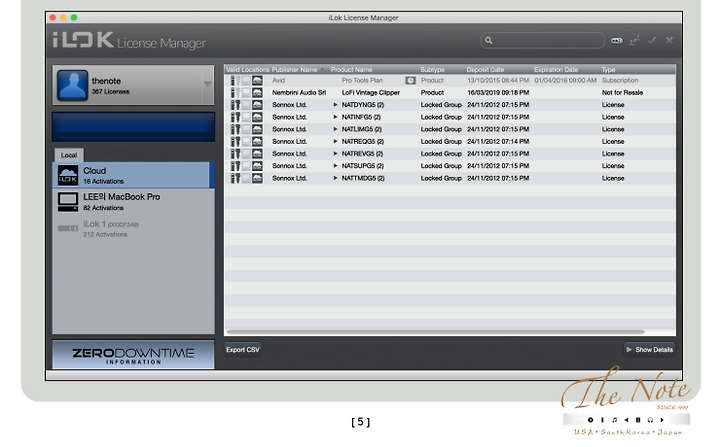This screenshot has width=720, height=447.
Task: Click cloud location icon in NATLIMG5 row
Action: [x=257, y=129]
